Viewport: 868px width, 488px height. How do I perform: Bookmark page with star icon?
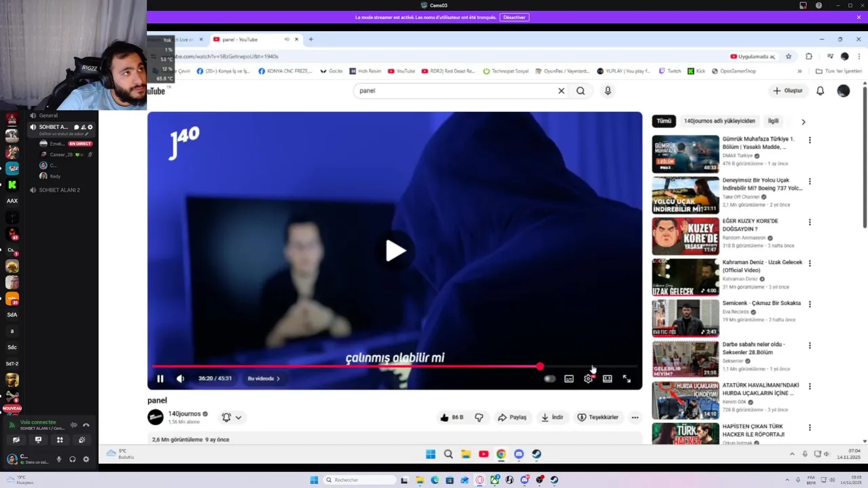(x=789, y=56)
